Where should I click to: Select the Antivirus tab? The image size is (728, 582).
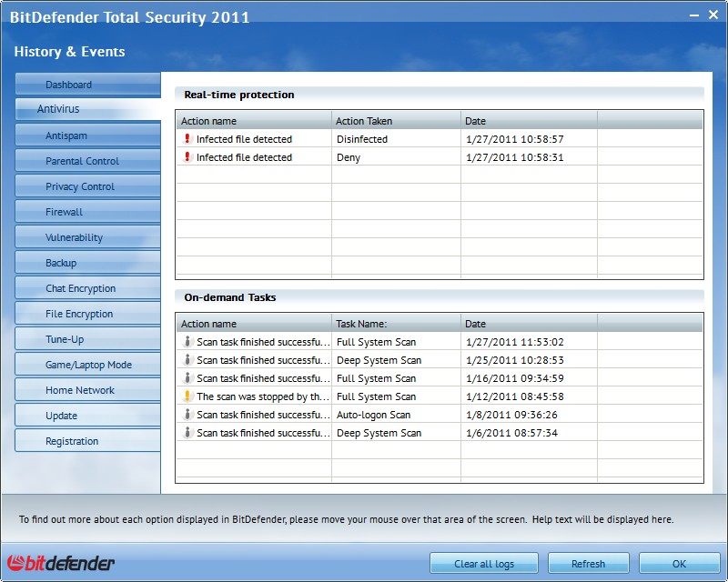(87, 109)
